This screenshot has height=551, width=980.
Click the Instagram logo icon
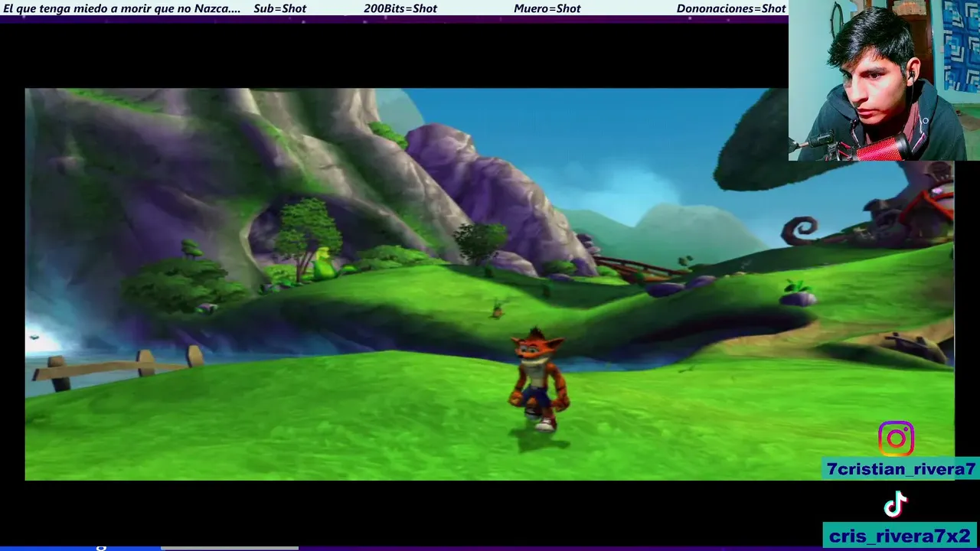pos(896,439)
